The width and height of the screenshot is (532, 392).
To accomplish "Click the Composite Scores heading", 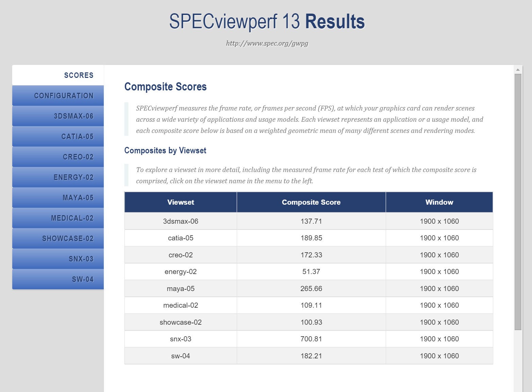I will (165, 87).
